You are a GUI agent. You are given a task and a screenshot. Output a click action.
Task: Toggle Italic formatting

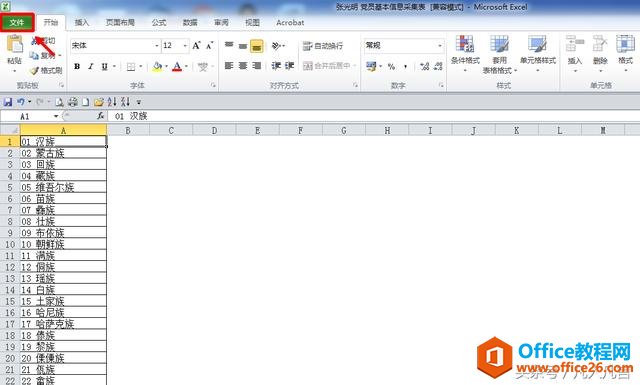(91, 66)
